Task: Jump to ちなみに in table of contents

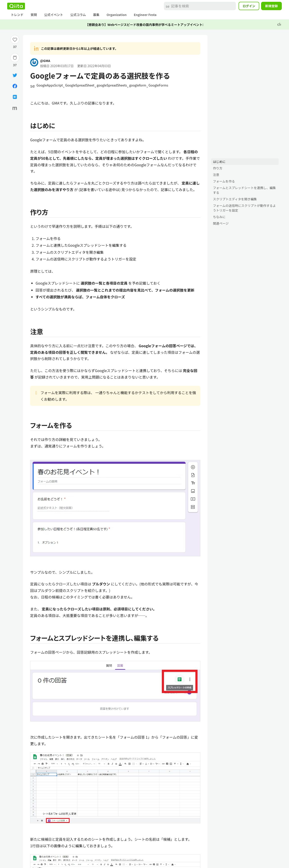Action: pyautogui.click(x=245, y=217)
